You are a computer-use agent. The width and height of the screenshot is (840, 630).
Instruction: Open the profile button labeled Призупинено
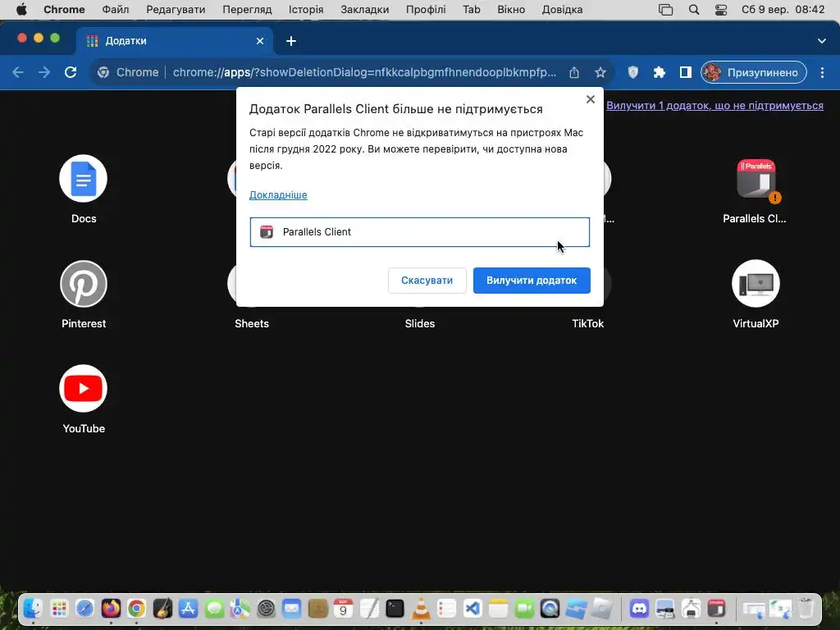coord(753,72)
